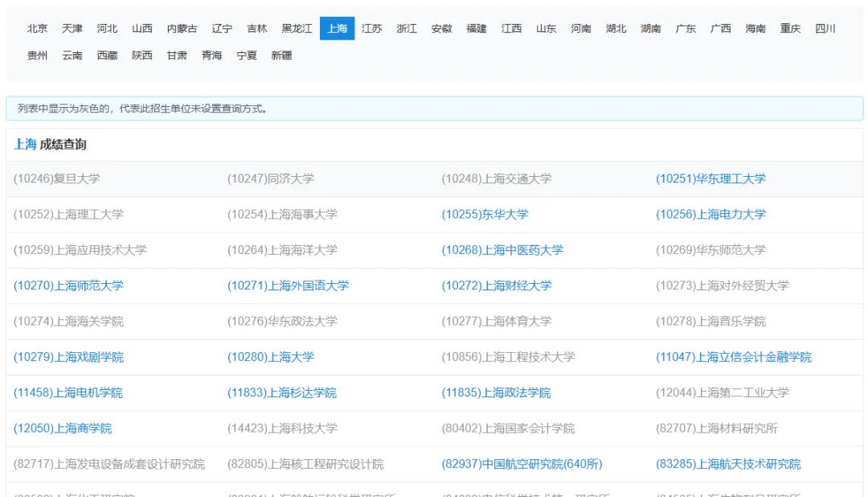Click the highlighted 上海 tab
868x497 pixels.
pos(337,28)
